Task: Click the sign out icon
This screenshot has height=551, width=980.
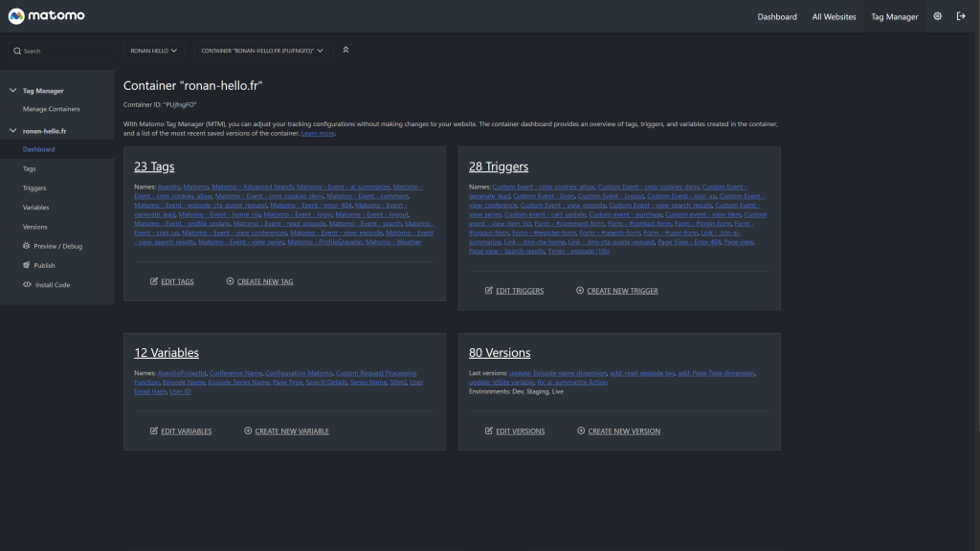Action: pos(961,16)
